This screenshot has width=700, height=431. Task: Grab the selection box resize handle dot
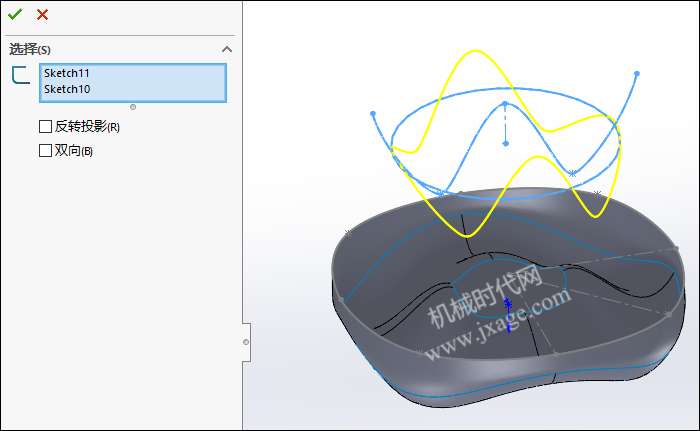[133, 107]
